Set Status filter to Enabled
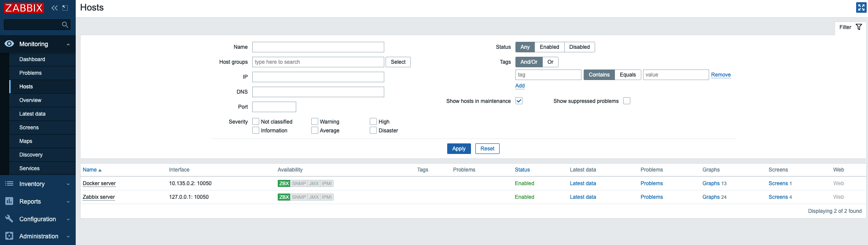The width and height of the screenshot is (868, 245). pos(549,47)
